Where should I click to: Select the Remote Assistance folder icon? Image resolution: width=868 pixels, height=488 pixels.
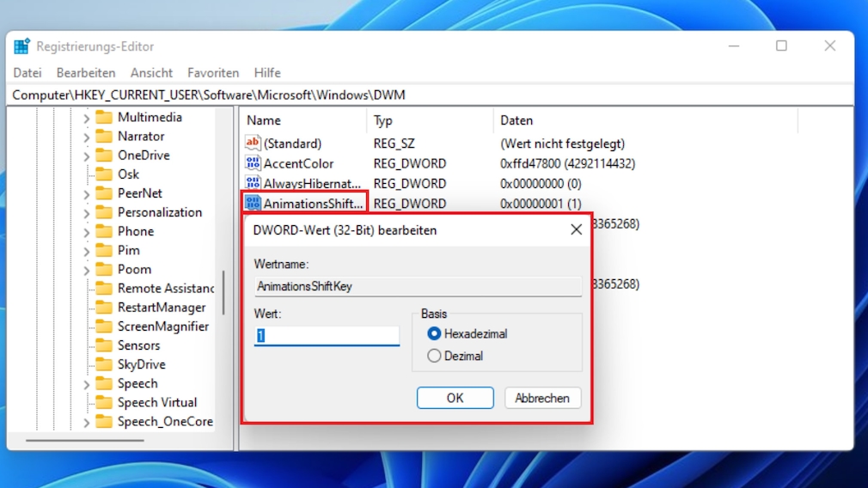pyautogui.click(x=103, y=289)
